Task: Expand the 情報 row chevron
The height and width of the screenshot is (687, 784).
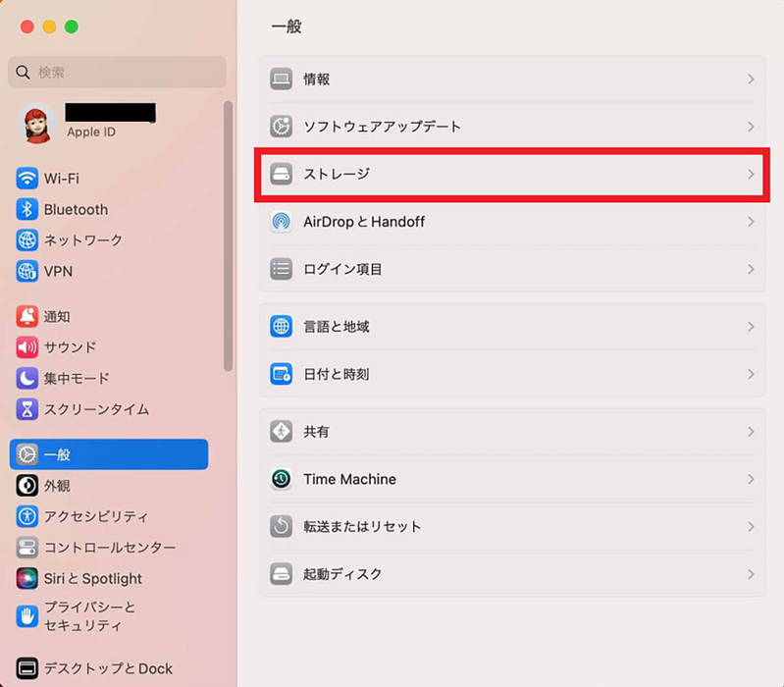Action: [x=751, y=79]
